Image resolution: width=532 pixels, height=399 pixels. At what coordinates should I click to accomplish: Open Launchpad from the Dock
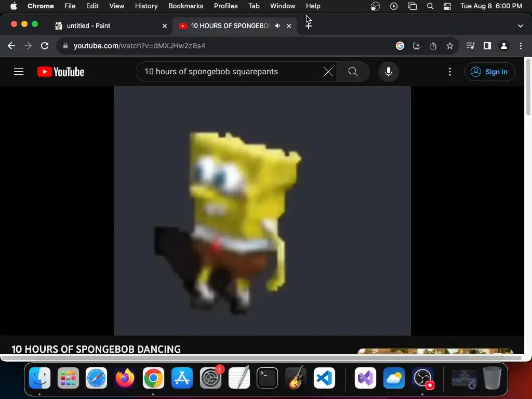point(68,378)
